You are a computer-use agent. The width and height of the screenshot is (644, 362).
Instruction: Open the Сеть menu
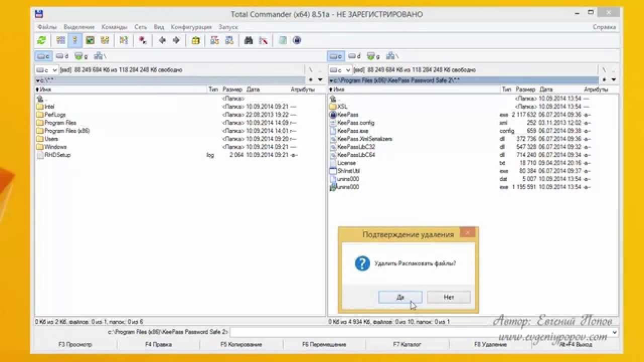pos(140,27)
